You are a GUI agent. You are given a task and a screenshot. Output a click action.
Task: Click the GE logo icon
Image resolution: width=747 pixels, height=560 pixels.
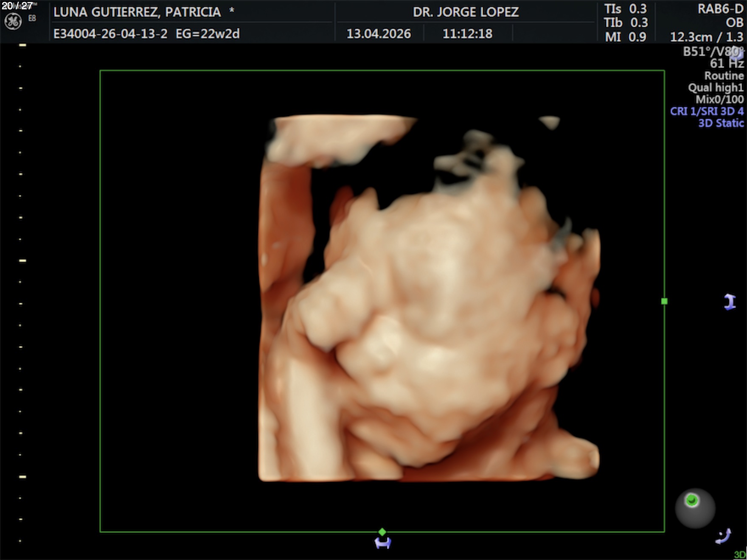(x=13, y=21)
